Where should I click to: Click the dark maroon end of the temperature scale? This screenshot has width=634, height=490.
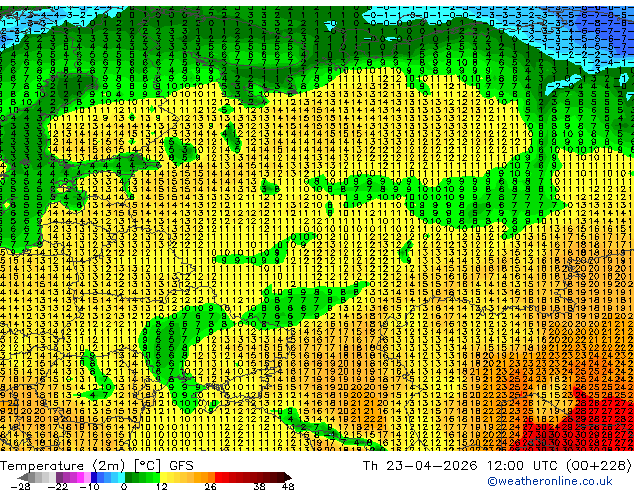tap(285, 477)
